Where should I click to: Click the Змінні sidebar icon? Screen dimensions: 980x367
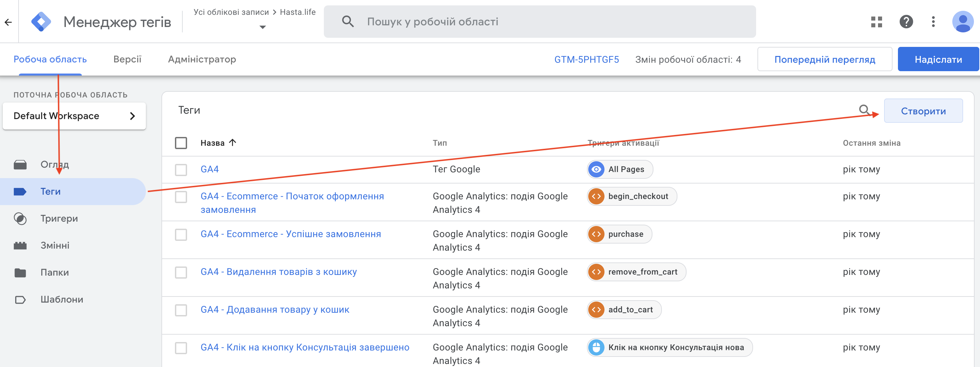20,246
